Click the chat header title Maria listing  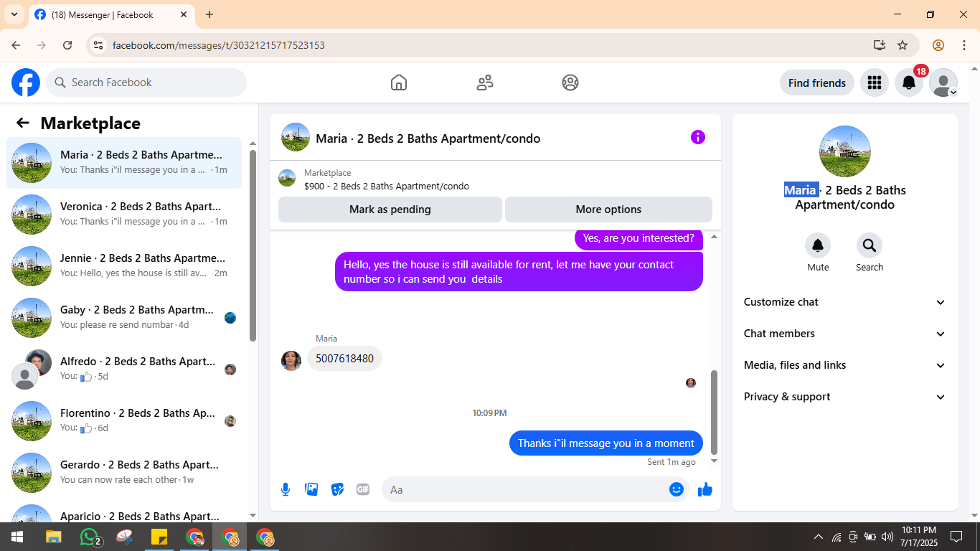tap(428, 138)
